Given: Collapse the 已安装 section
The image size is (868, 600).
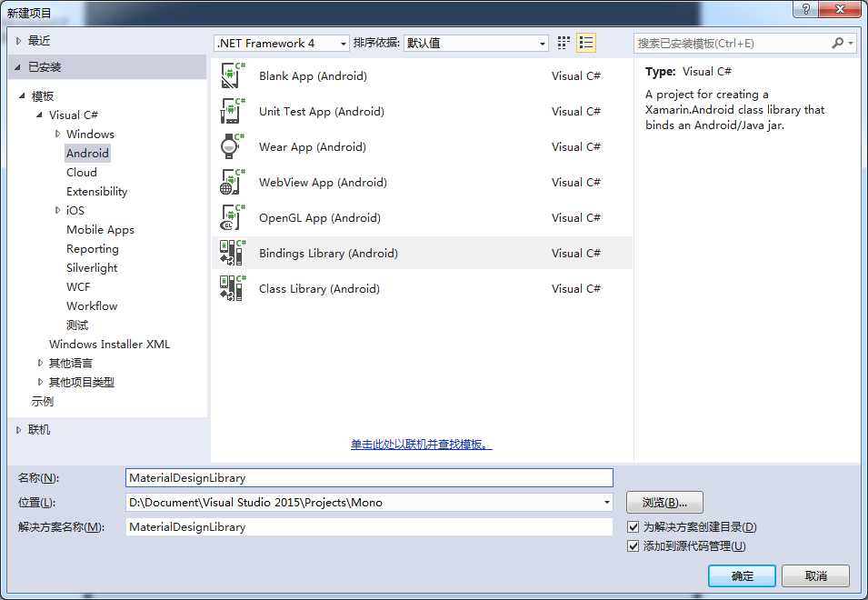Looking at the screenshot, I should point(18,67).
